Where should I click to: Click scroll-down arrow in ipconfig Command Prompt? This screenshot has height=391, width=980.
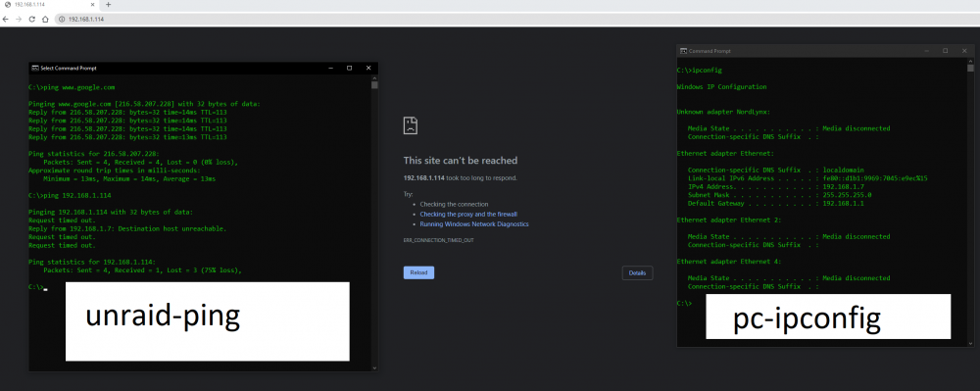click(x=970, y=344)
